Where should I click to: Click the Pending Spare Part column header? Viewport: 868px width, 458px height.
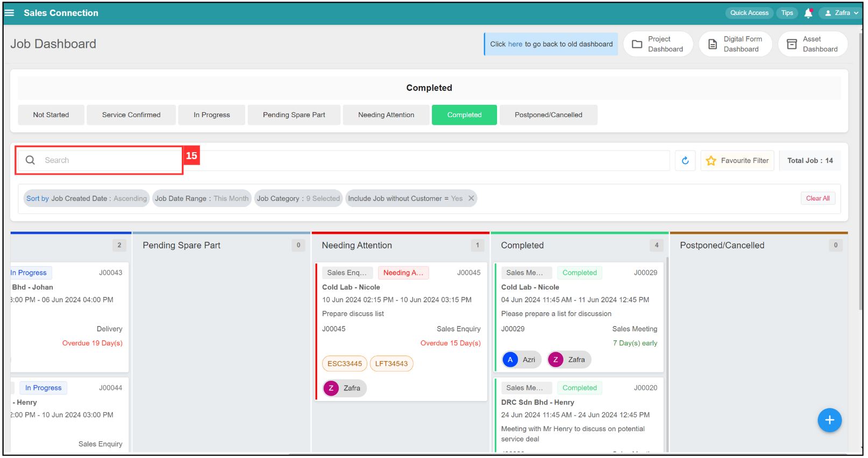(x=181, y=246)
